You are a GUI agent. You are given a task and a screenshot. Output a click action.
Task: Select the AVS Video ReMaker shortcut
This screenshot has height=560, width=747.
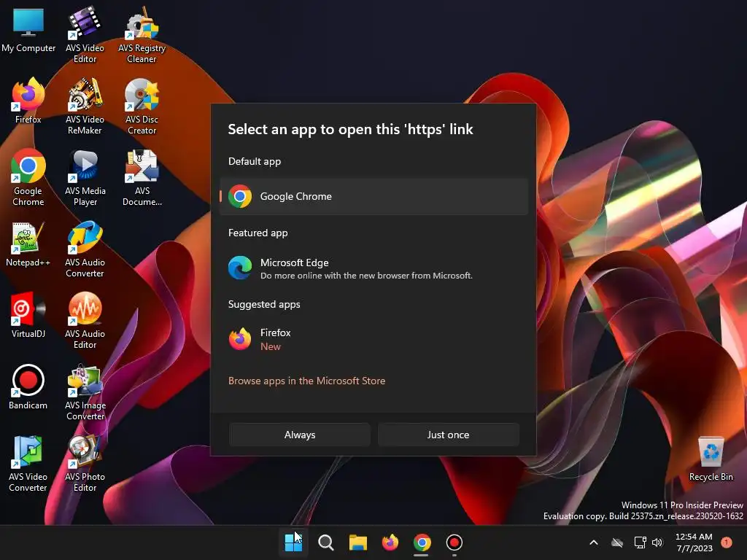[85, 106]
